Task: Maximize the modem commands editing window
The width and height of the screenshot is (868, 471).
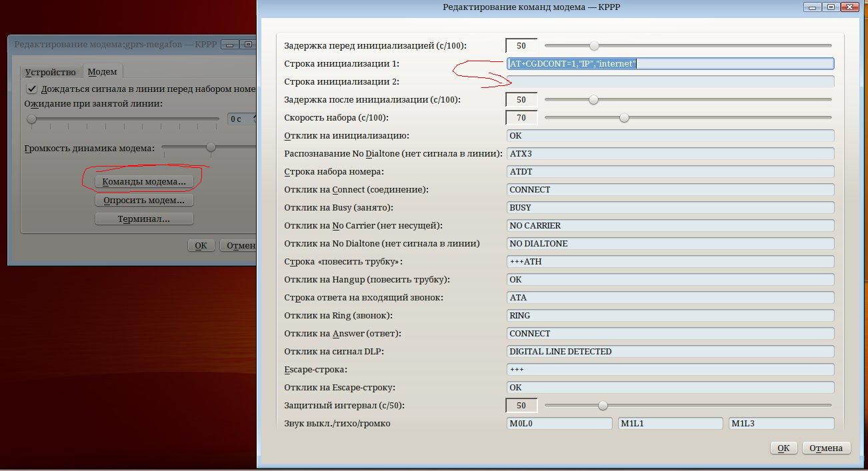Action: click(x=831, y=7)
